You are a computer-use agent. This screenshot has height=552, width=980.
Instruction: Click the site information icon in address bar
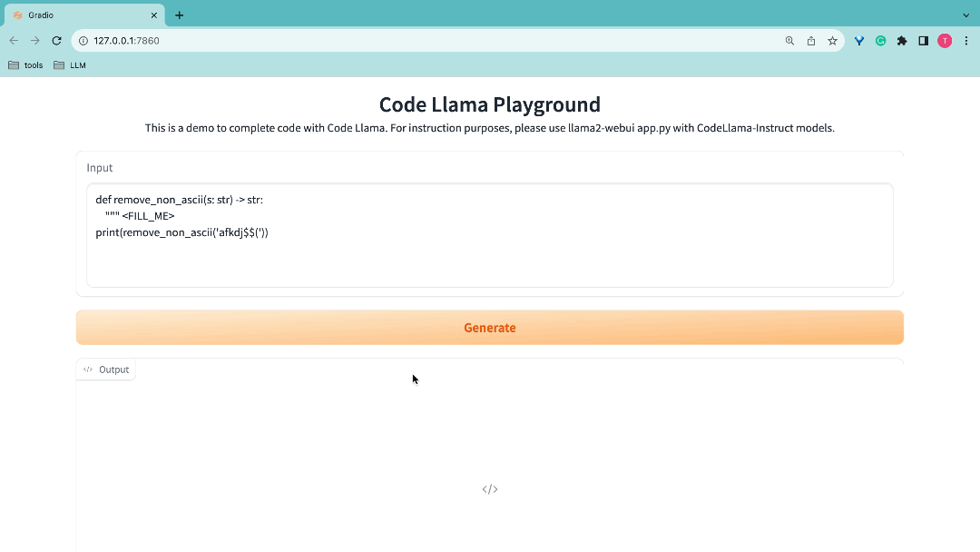(83, 41)
